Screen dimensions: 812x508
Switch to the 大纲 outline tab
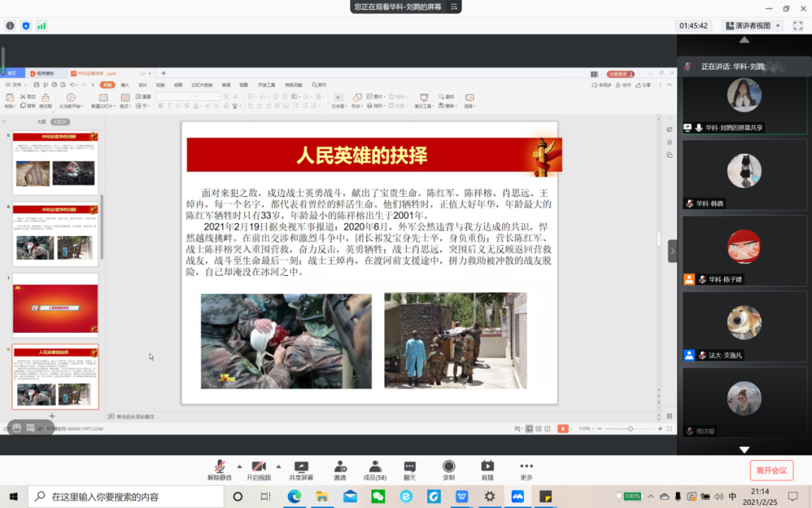click(x=41, y=122)
